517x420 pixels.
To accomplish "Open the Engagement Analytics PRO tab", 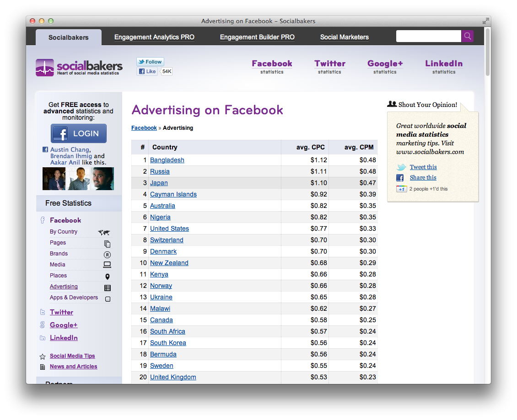I will (x=154, y=37).
